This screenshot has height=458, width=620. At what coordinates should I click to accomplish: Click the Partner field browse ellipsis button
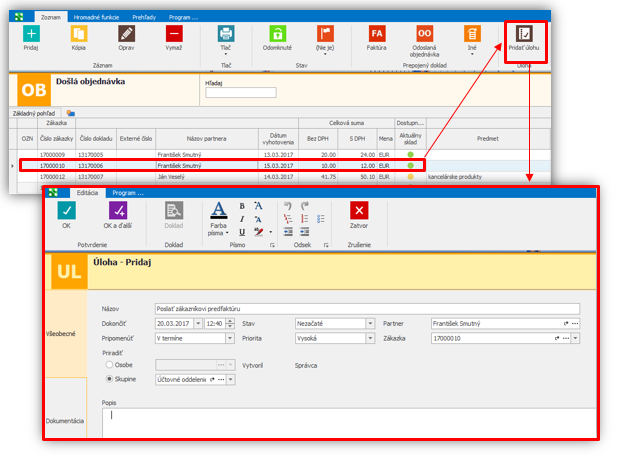point(575,324)
